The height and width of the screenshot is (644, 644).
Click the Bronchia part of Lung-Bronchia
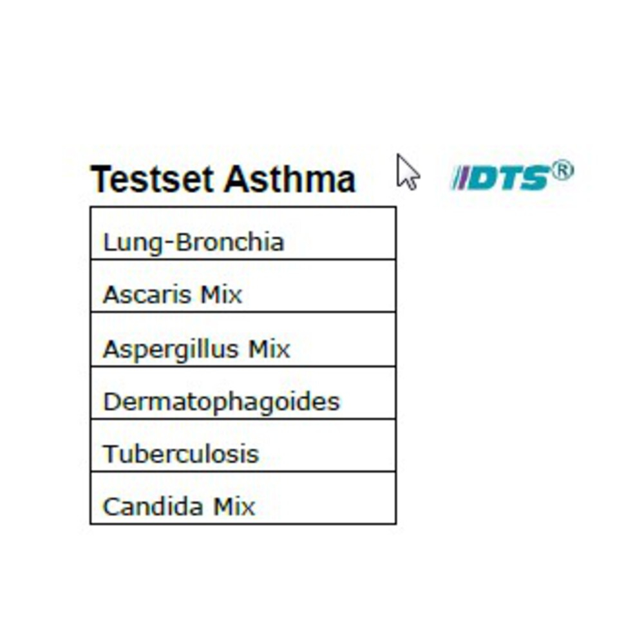pyautogui.click(x=230, y=241)
